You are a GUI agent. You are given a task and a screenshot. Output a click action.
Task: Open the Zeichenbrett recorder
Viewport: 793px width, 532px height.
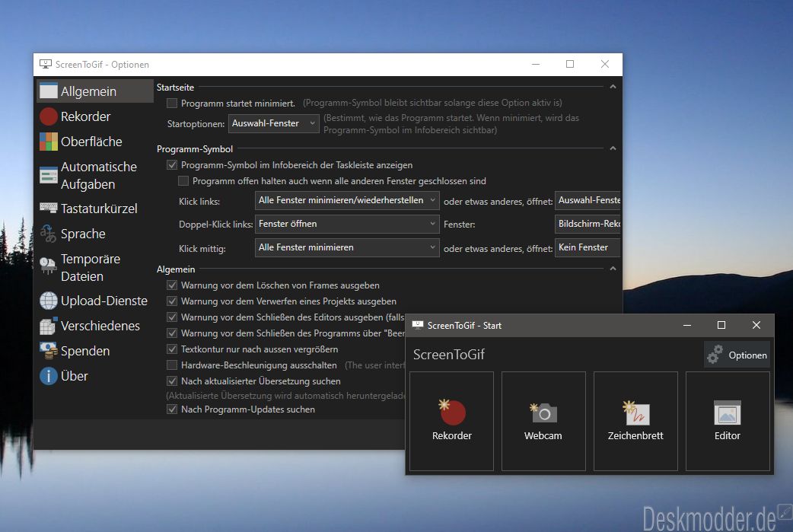pos(635,421)
